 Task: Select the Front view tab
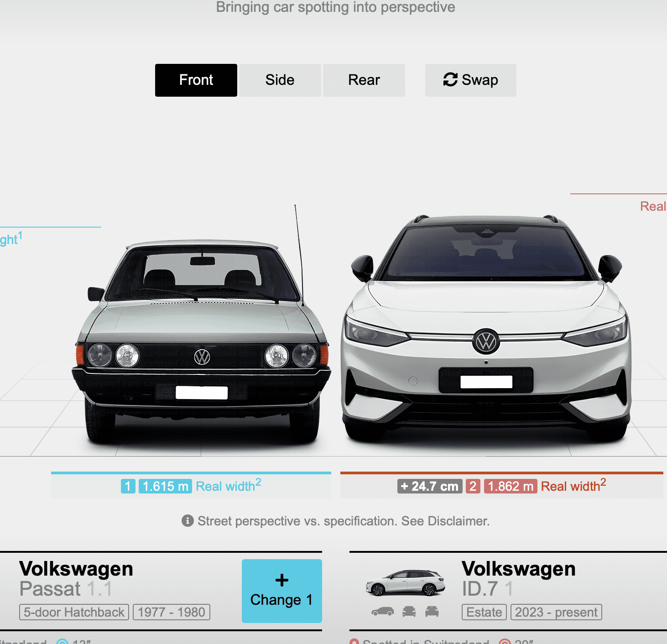pyautogui.click(x=196, y=80)
